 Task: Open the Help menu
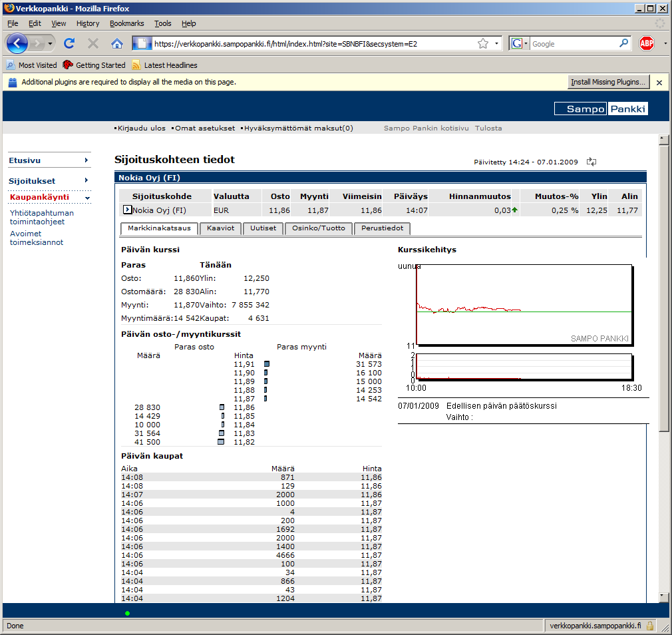coord(188,23)
